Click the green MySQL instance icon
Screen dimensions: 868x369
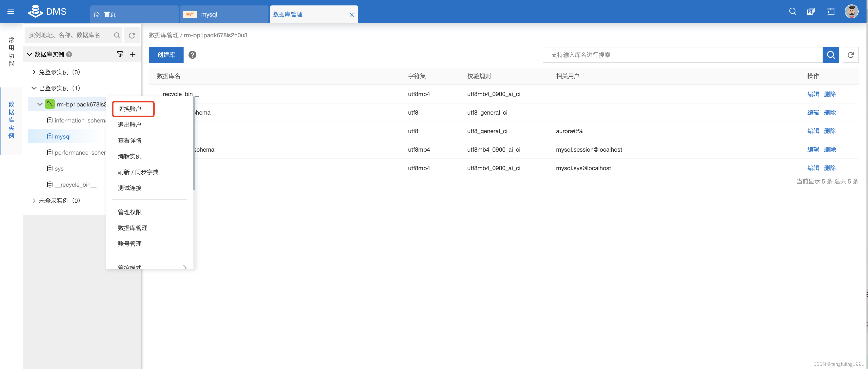(50, 104)
